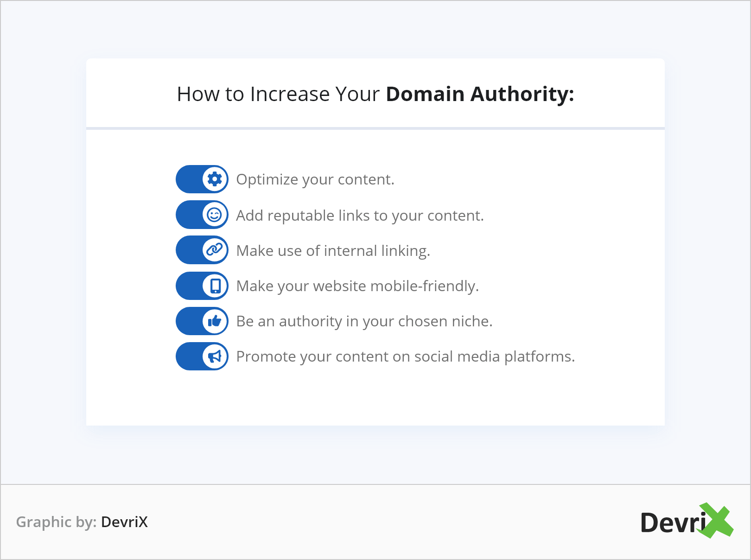Click the green X in Devrix logo
The height and width of the screenshot is (560, 751).
[x=717, y=521]
